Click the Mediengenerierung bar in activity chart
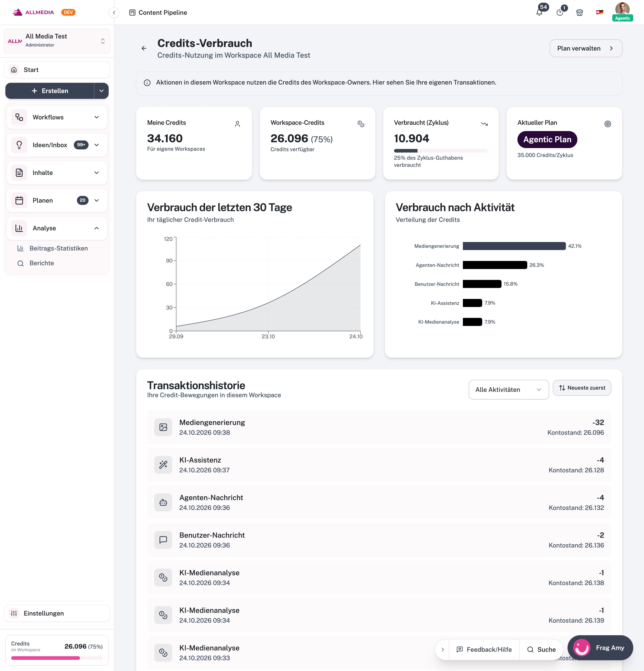Viewport: 644px width, 671px height. click(x=514, y=246)
